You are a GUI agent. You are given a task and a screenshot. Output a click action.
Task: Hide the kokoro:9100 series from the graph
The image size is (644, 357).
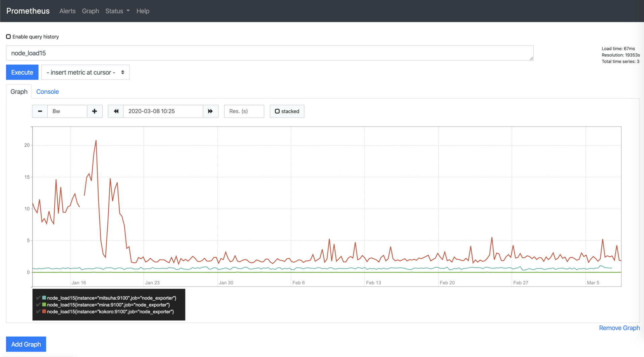point(38,312)
